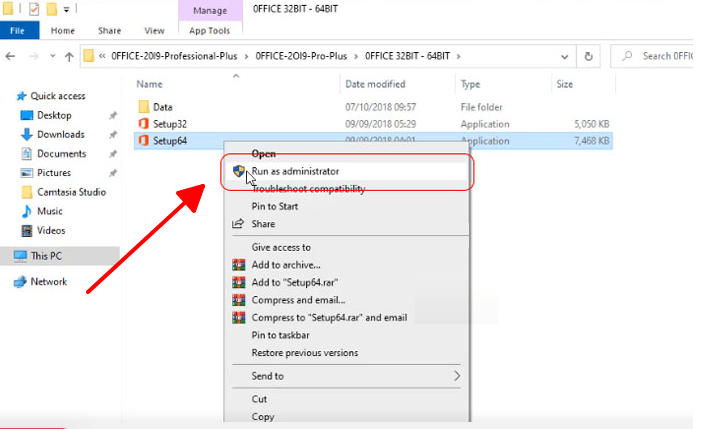The width and height of the screenshot is (701, 429).
Task: Click the Up one level arrow
Action: (x=69, y=56)
